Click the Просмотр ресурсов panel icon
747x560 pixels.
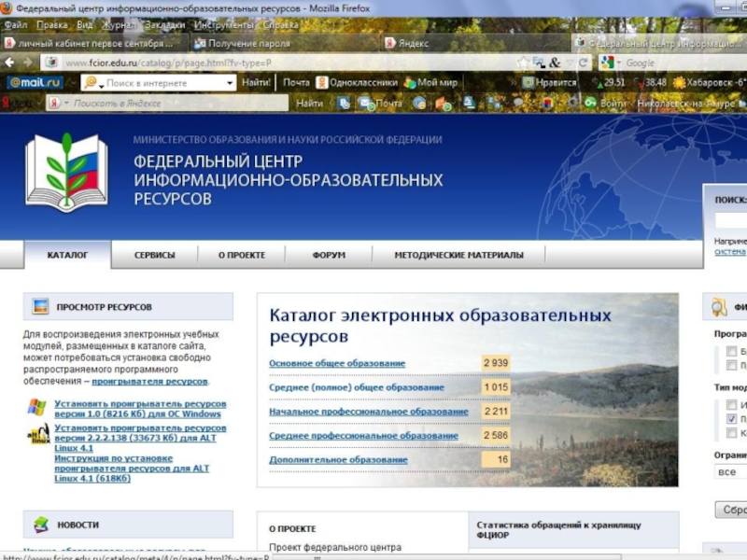(x=40, y=306)
